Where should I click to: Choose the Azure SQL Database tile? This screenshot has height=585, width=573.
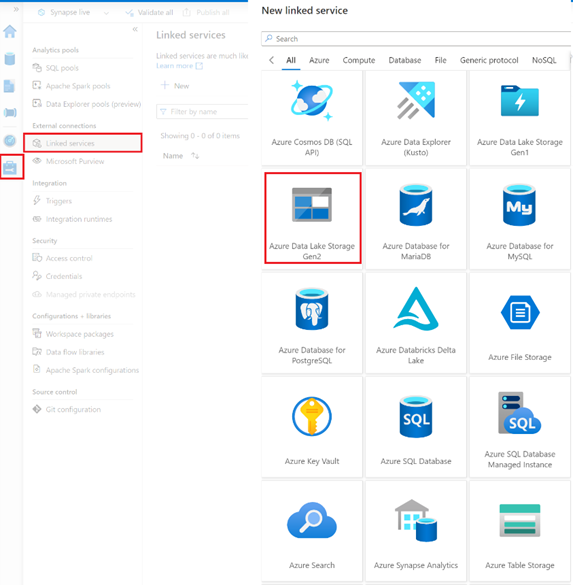click(416, 427)
